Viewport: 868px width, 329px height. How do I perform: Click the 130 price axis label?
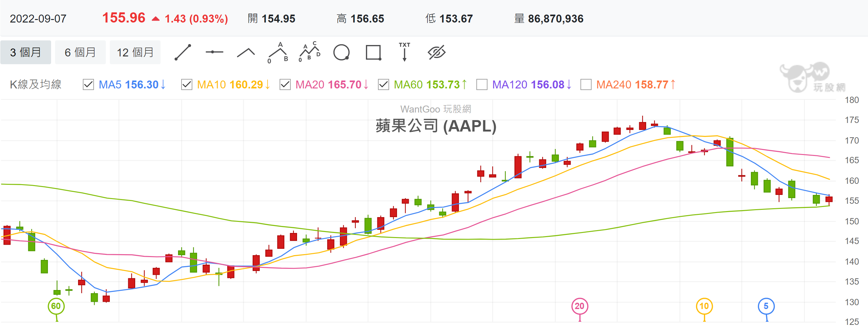[852, 302]
